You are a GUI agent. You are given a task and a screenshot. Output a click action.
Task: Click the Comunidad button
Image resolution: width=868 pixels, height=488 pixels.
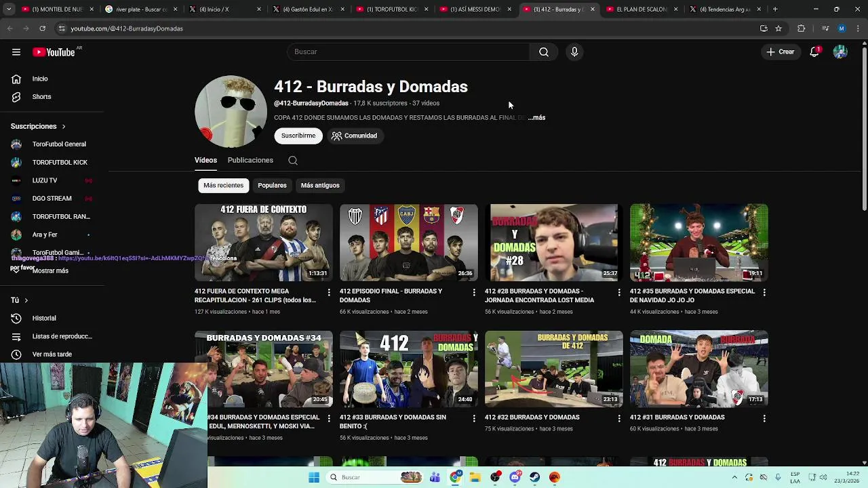[x=354, y=136]
